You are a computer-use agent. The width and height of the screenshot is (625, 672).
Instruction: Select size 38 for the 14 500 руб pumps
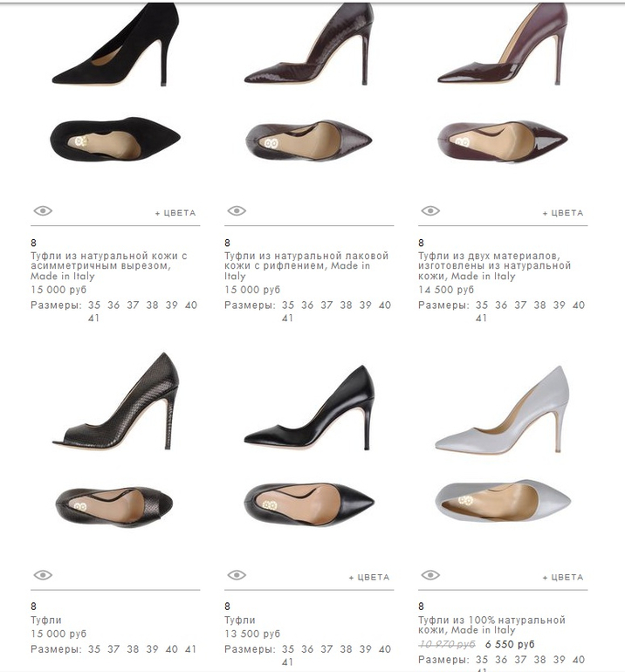click(x=539, y=305)
